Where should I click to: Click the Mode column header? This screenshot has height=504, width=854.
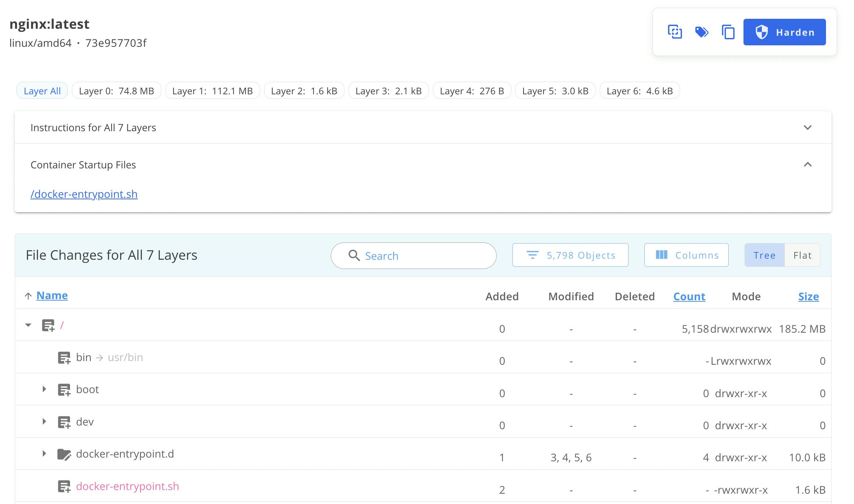click(746, 296)
